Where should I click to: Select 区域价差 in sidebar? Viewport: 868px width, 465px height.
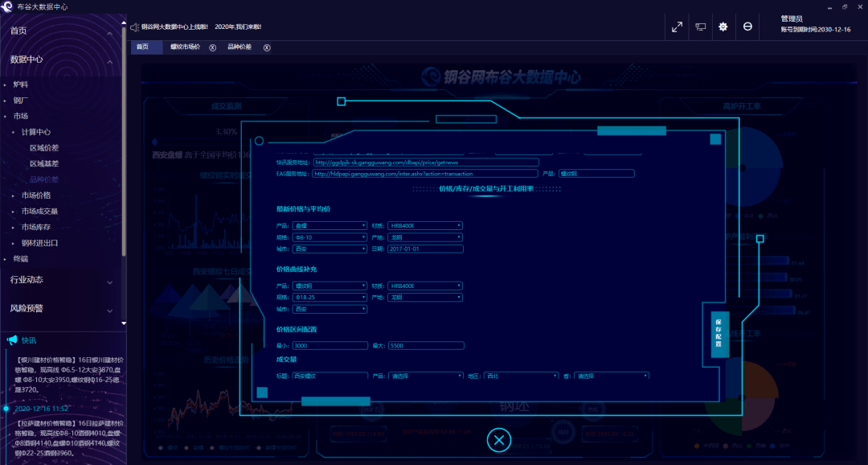(44, 148)
